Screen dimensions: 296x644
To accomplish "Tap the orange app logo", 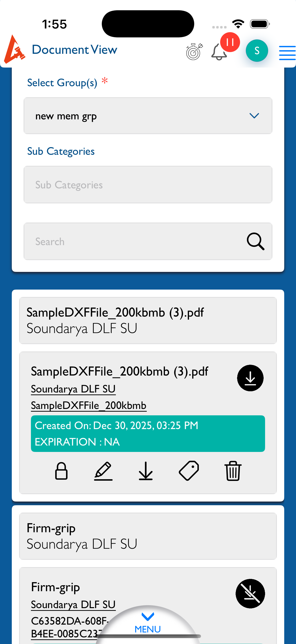I will (14, 50).
